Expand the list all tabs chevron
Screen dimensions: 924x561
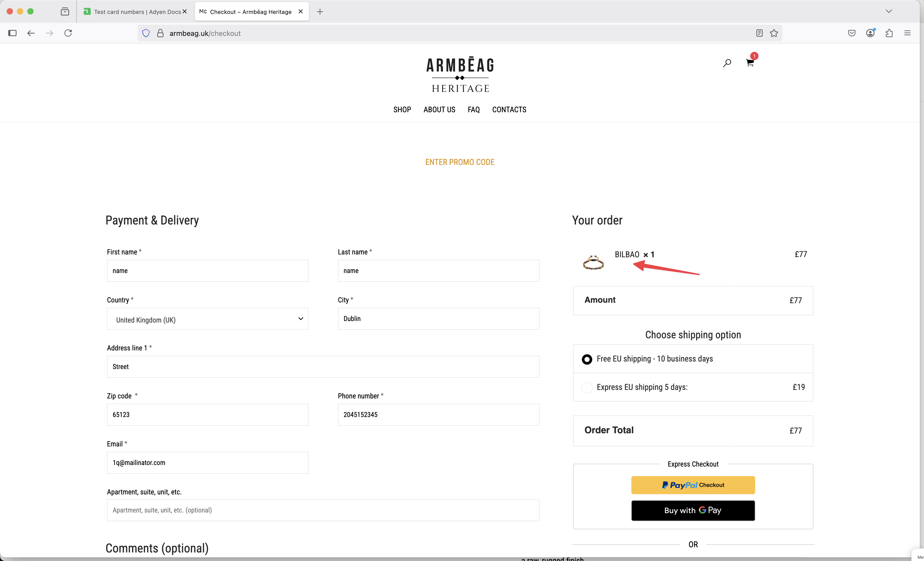click(888, 11)
